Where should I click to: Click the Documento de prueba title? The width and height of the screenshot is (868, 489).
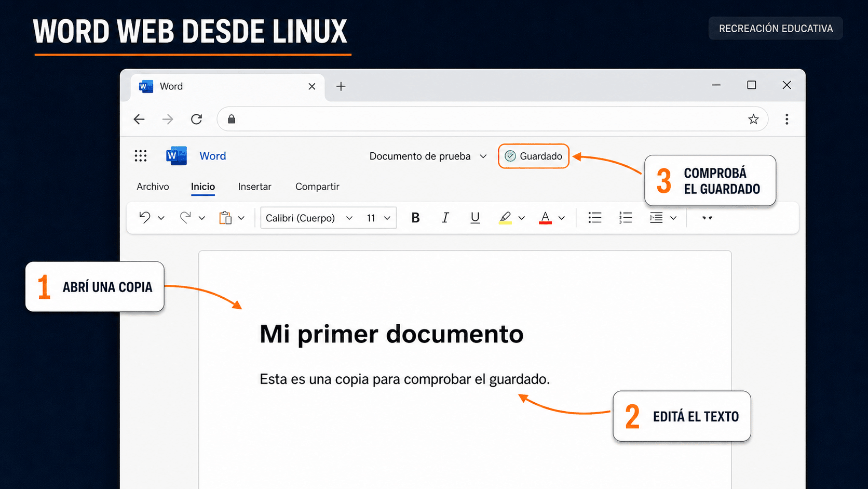click(420, 156)
